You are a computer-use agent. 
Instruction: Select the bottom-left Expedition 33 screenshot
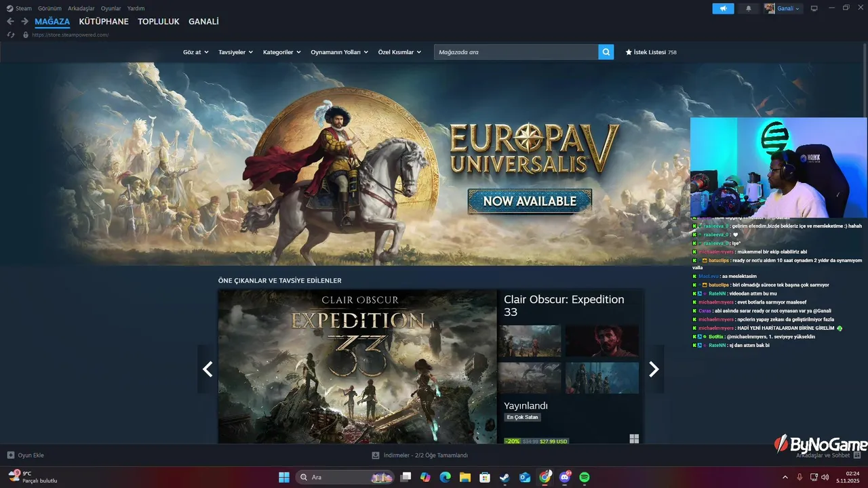530,378
